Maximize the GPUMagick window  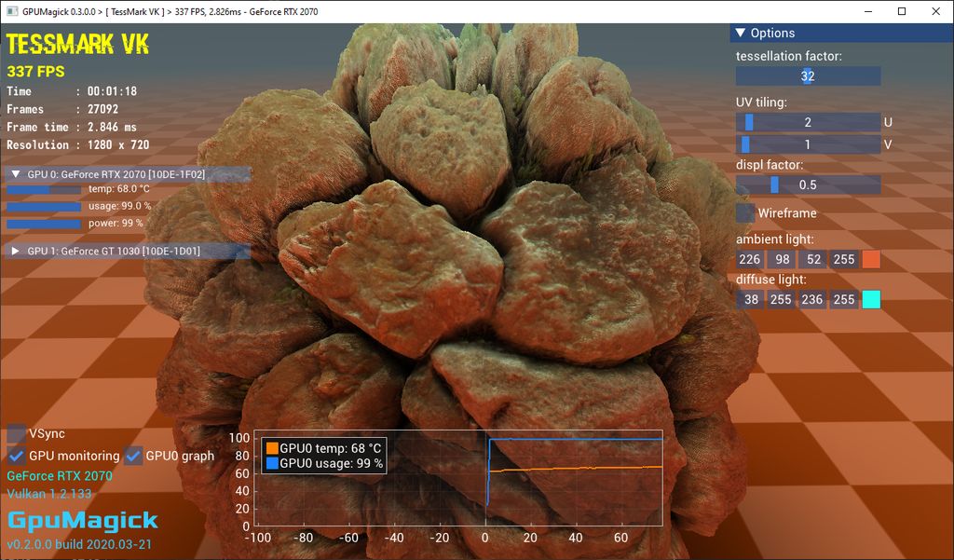pos(902,11)
